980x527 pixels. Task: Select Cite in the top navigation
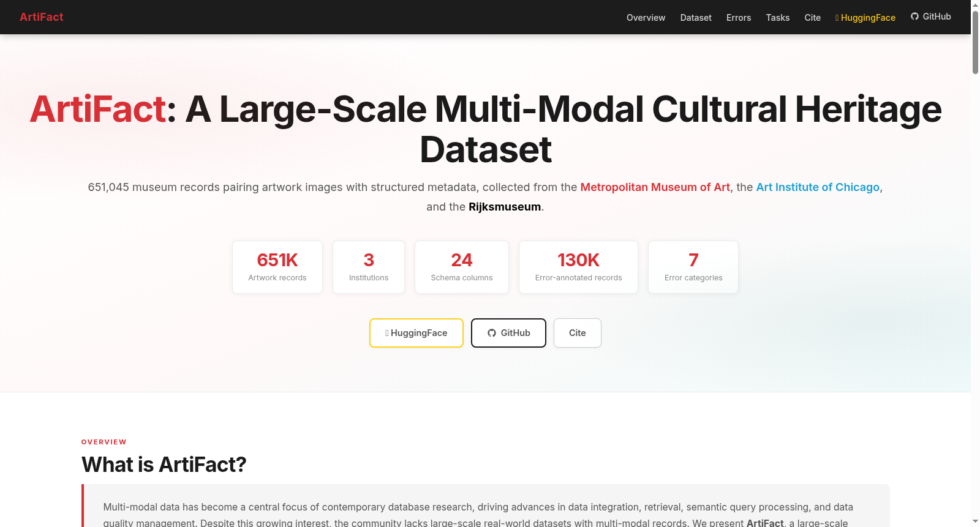pyautogui.click(x=813, y=18)
